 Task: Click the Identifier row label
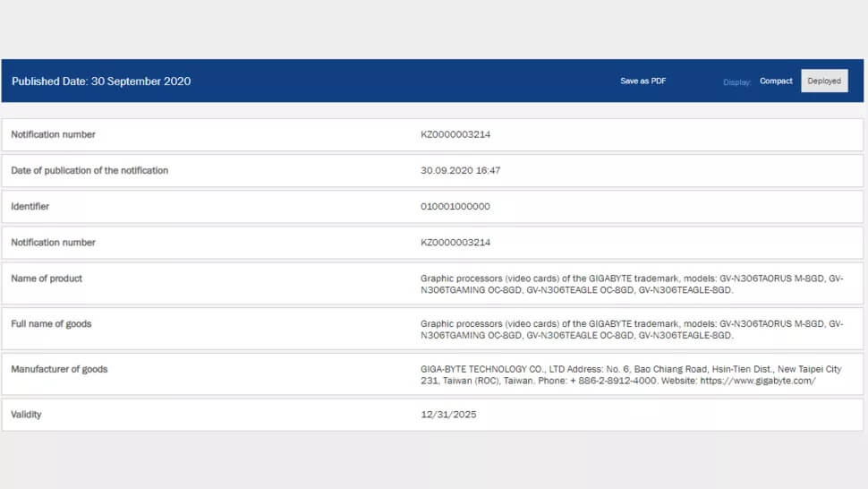(30, 207)
